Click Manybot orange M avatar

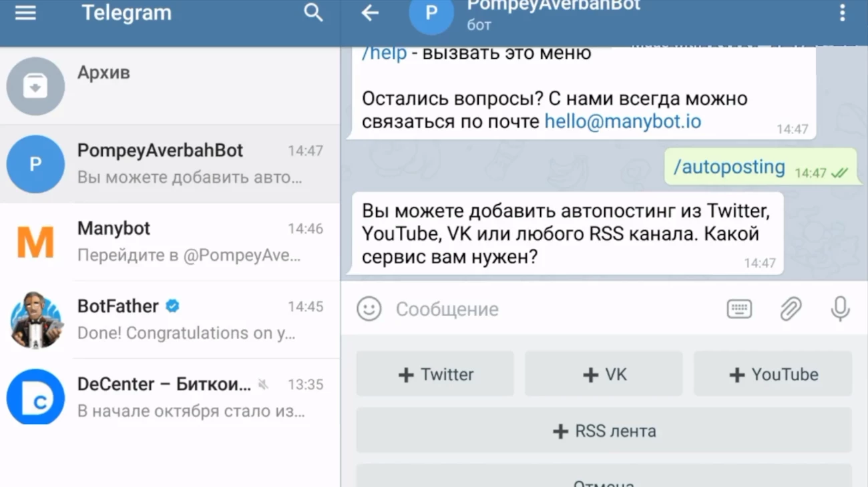[x=35, y=242]
